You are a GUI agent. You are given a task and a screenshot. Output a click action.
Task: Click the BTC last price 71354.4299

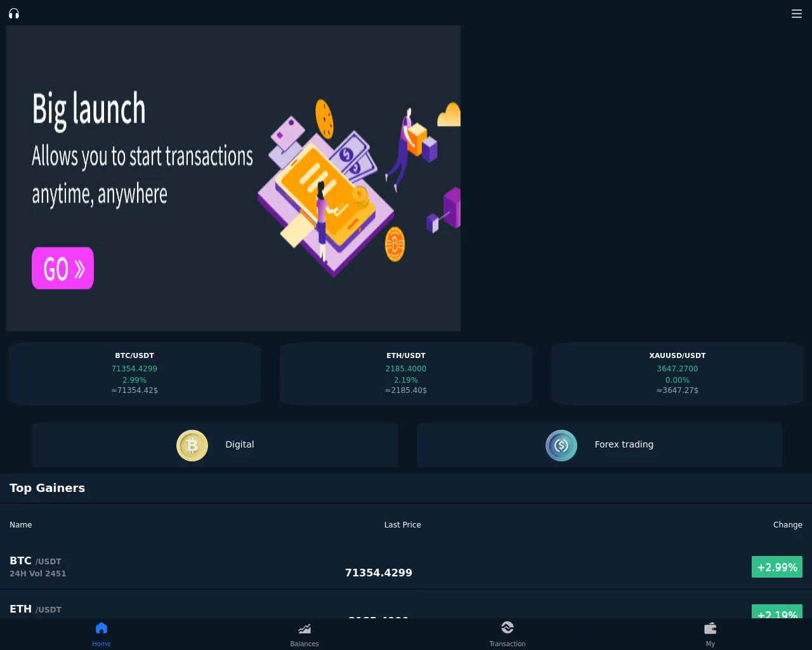tap(379, 573)
